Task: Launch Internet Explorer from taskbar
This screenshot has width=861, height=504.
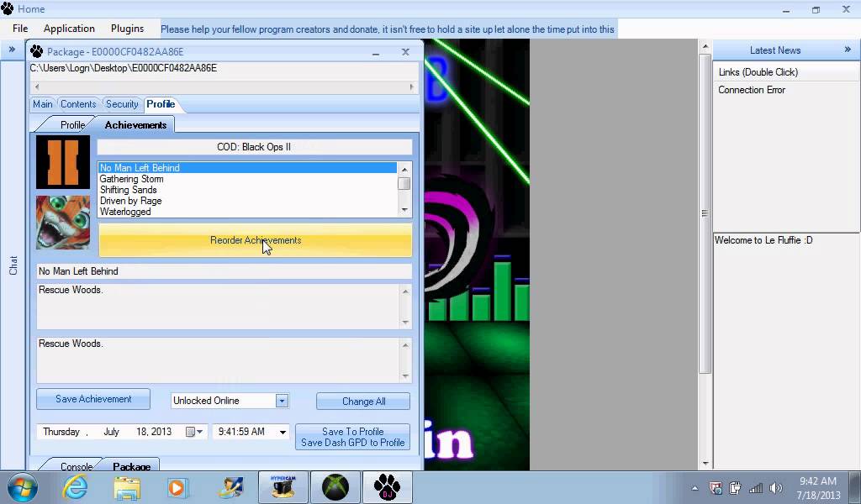Action: pyautogui.click(x=75, y=487)
